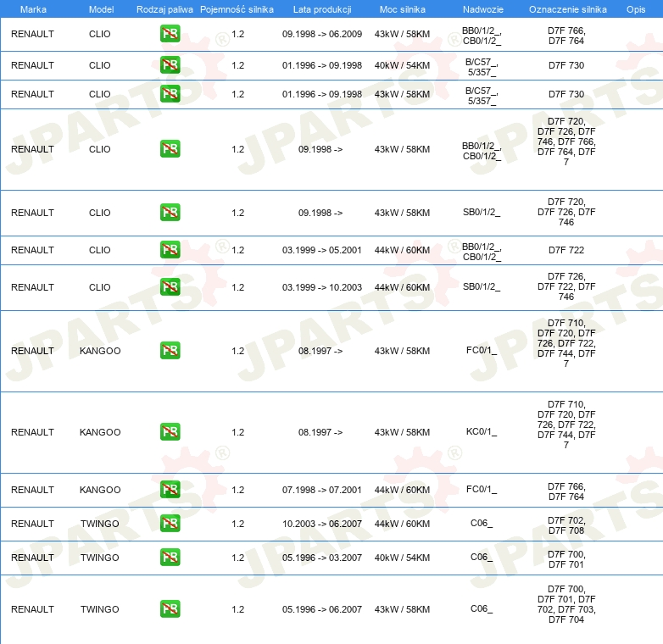Select 40kW / 54KM in the Twingo row
Viewport: 663px width, 644px height.
click(x=402, y=558)
